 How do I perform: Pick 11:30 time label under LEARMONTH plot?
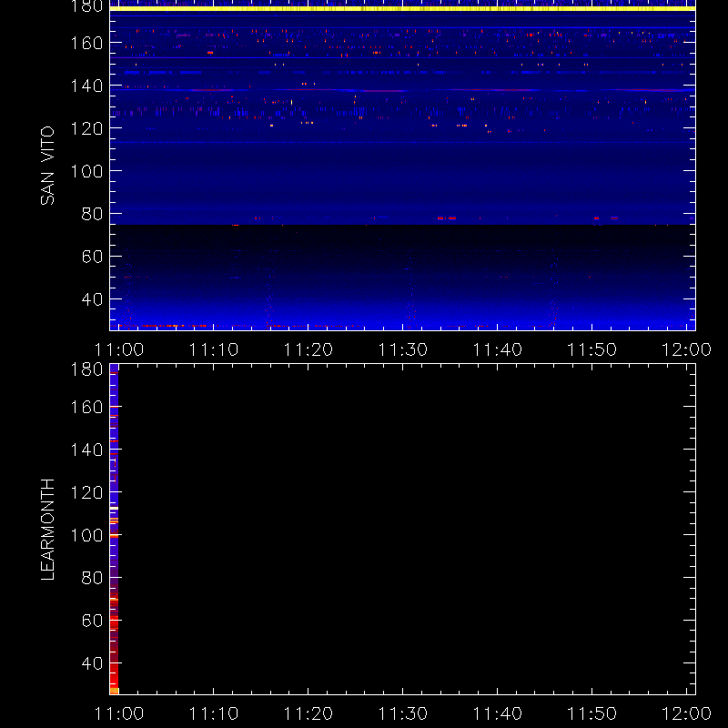coord(402,713)
